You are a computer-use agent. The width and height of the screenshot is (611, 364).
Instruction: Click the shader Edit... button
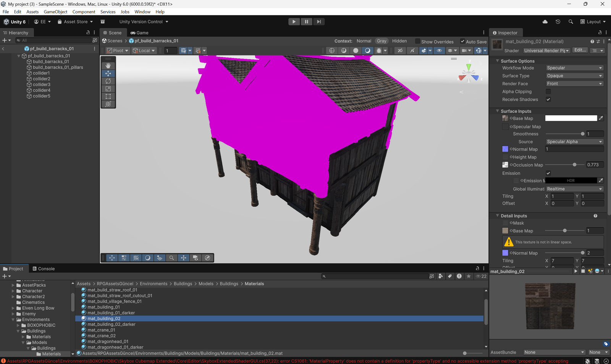click(x=580, y=50)
